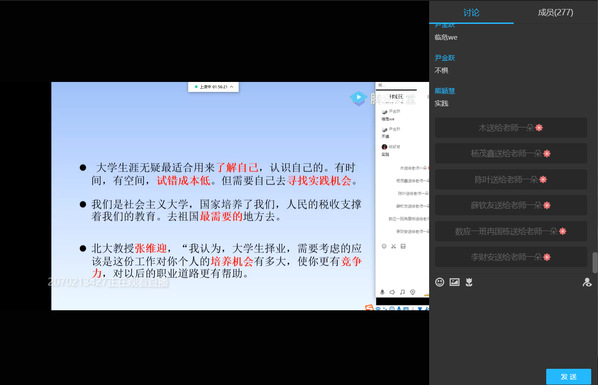Select the 数应一班冉国栋送给老师一朵 notification
This screenshot has height=385, width=598.
511,231
